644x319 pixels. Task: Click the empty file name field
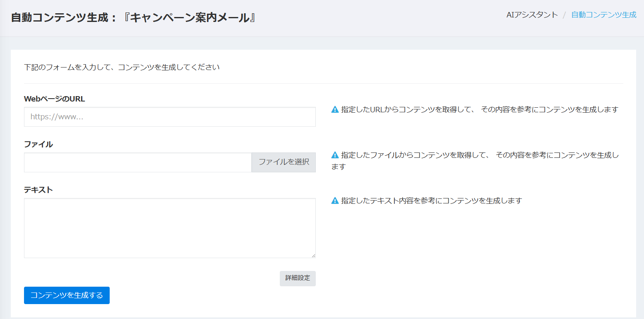tap(138, 162)
